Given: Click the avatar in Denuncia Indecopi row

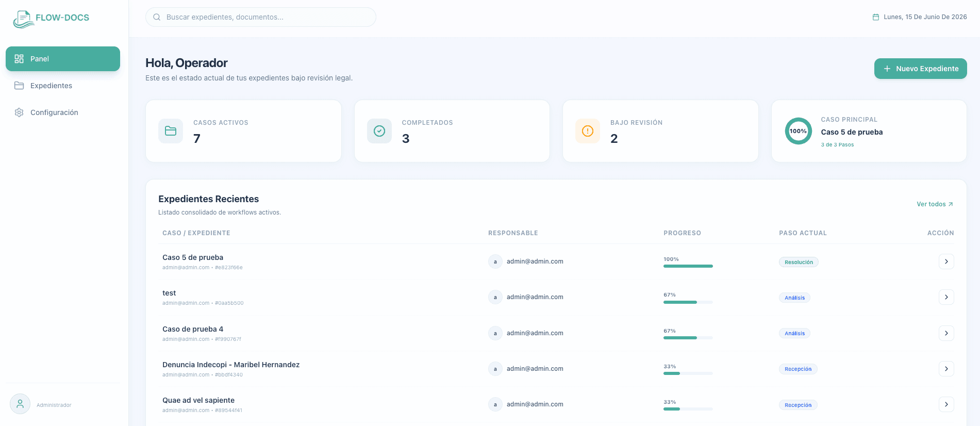Looking at the screenshot, I should pyautogui.click(x=495, y=369).
